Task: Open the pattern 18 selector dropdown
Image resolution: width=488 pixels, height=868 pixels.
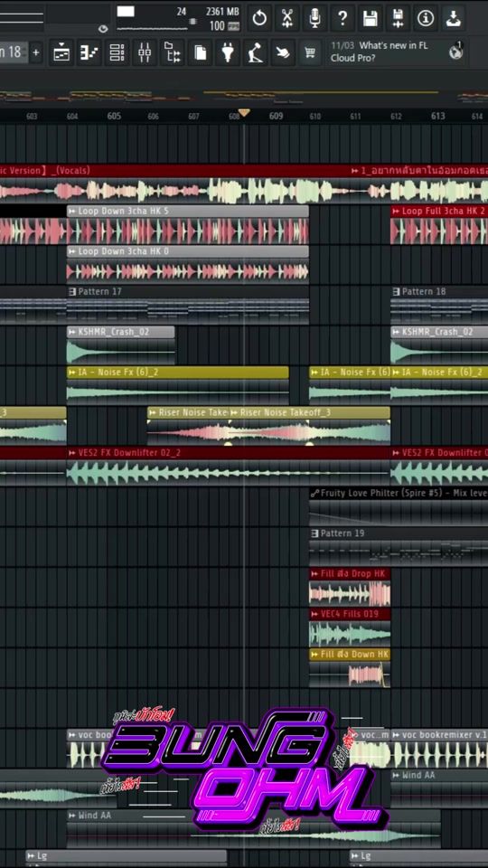Action: 14,52
